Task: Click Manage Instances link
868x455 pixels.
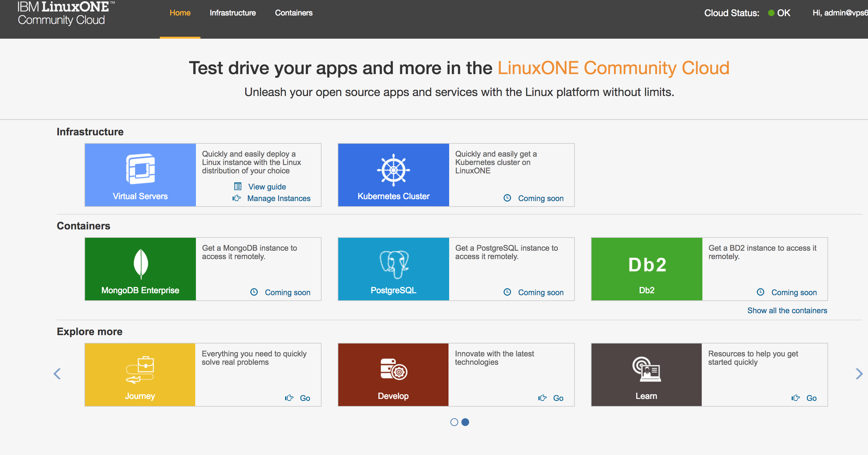Action: (278, 198)
